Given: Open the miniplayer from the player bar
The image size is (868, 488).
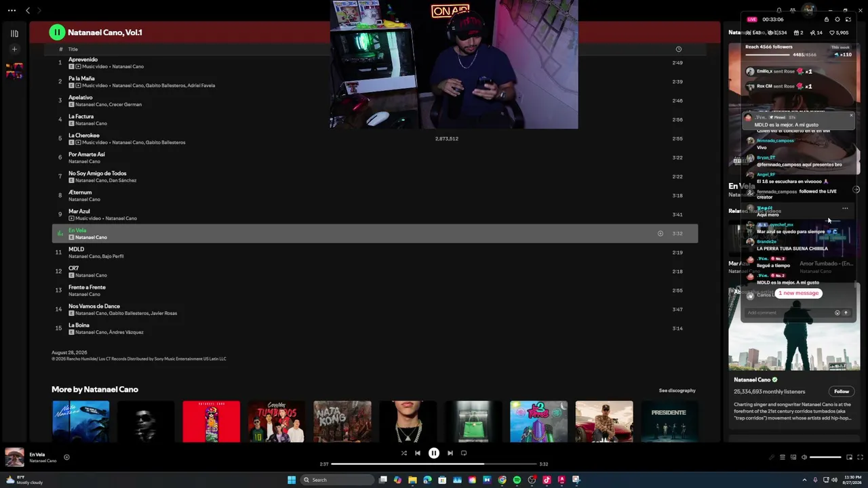Looking at the screenshot, I should pyautogui.click(x=849, y=457).
